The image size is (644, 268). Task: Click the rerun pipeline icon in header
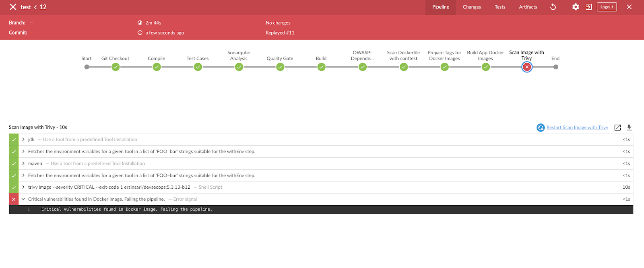553,7
